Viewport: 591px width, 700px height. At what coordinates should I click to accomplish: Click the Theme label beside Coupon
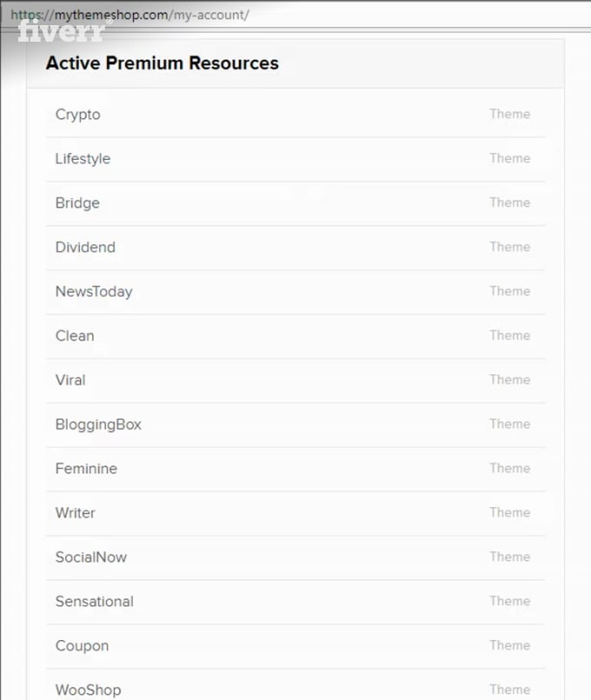click(509, 645)
